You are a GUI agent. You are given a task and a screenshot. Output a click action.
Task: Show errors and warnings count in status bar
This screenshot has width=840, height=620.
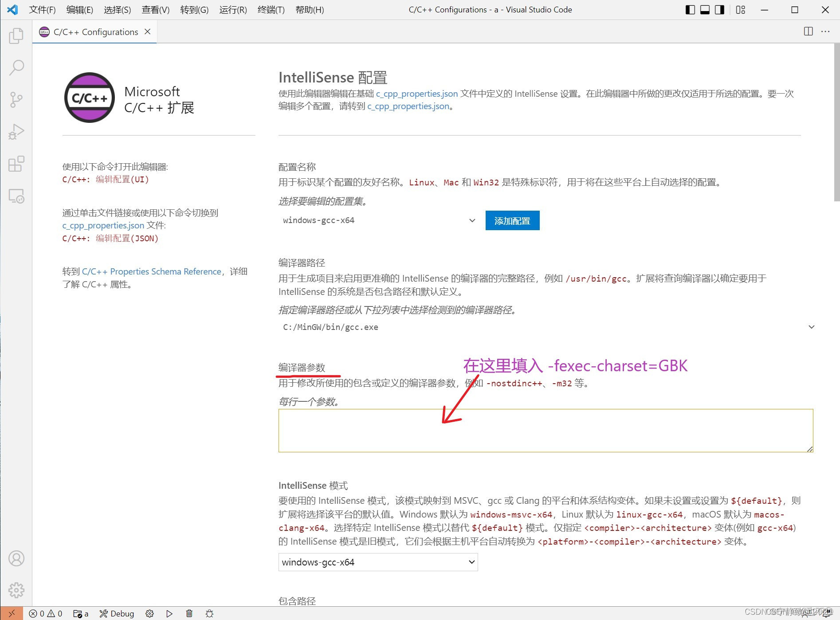(46, 613)
